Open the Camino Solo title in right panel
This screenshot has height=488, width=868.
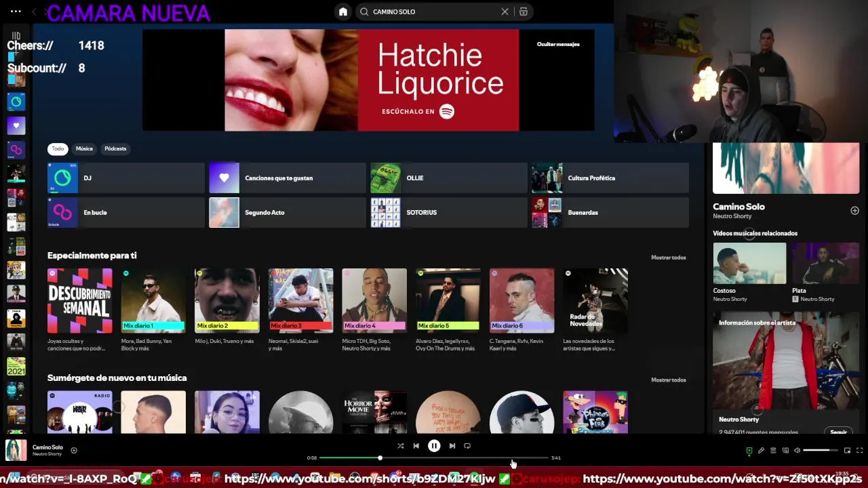(x=738, y=207)
